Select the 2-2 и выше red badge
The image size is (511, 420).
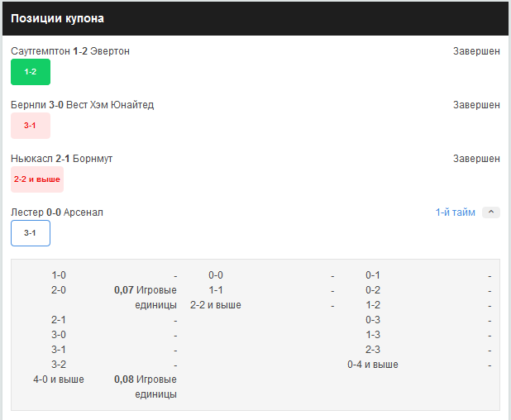pyautogui.click(x=37, y=179)
